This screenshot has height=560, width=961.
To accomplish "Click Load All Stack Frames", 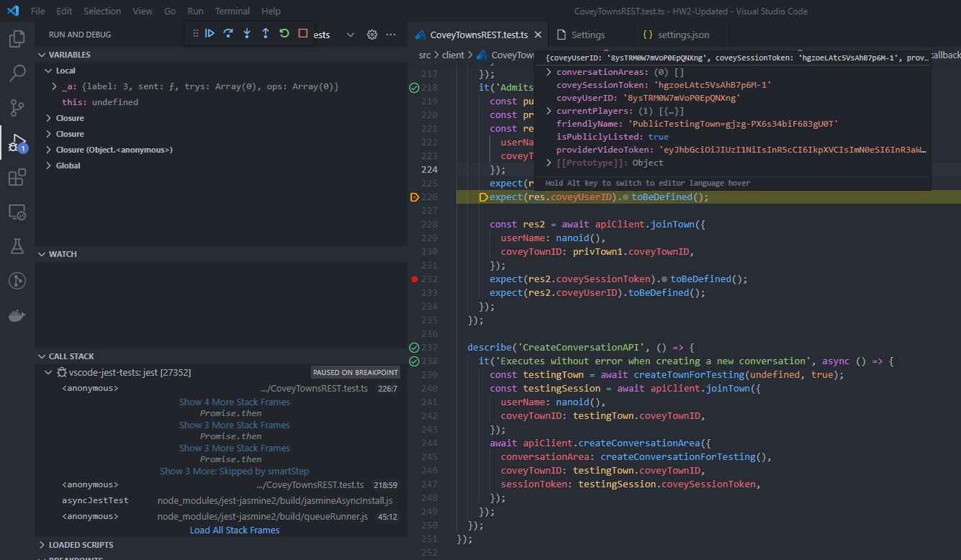I will pos(234,530).
